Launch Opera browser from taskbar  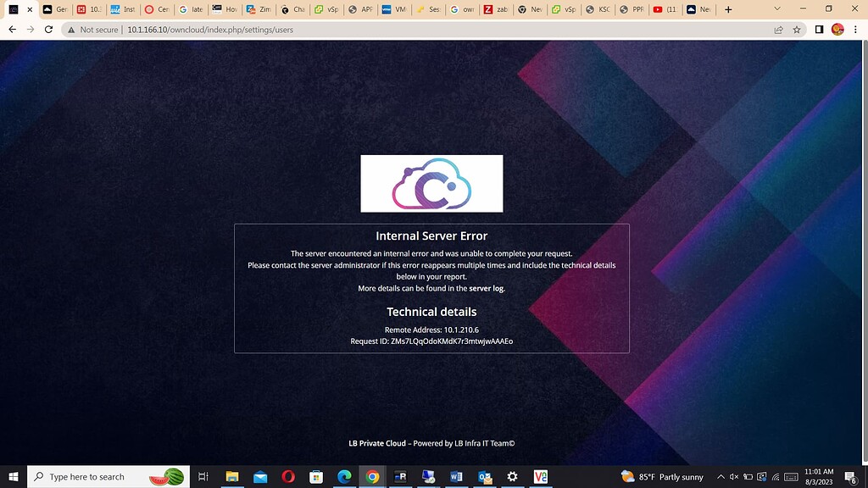288,476
